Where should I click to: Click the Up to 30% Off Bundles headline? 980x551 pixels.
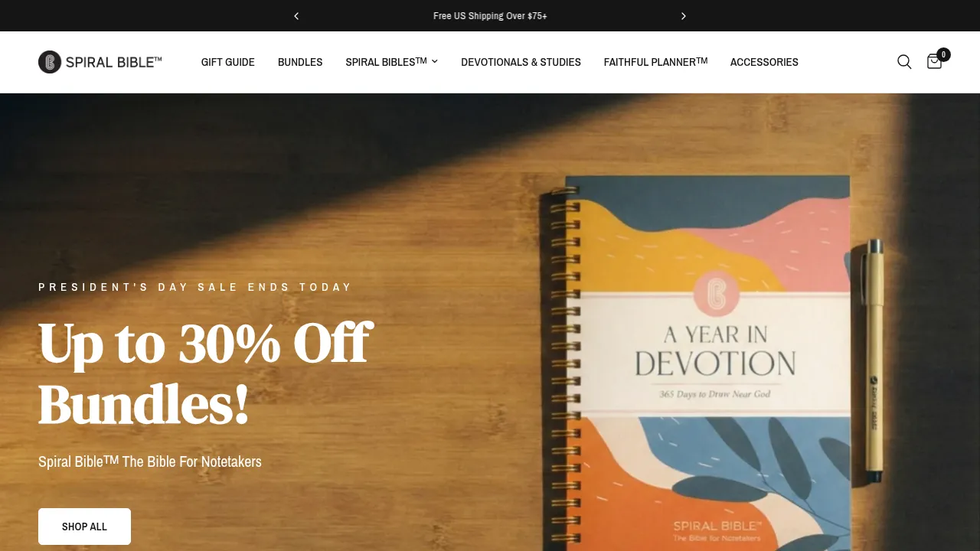205,373
